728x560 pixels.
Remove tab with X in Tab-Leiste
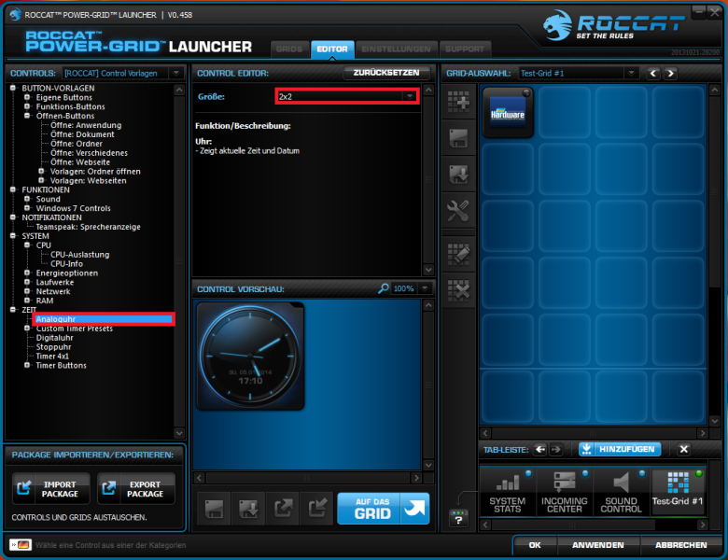coord(683,449)
